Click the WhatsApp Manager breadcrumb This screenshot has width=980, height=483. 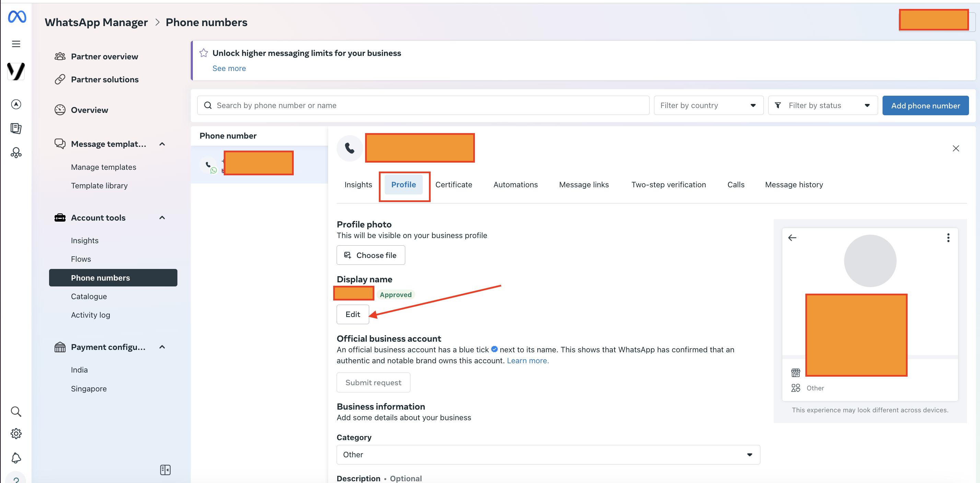(96, 22)
